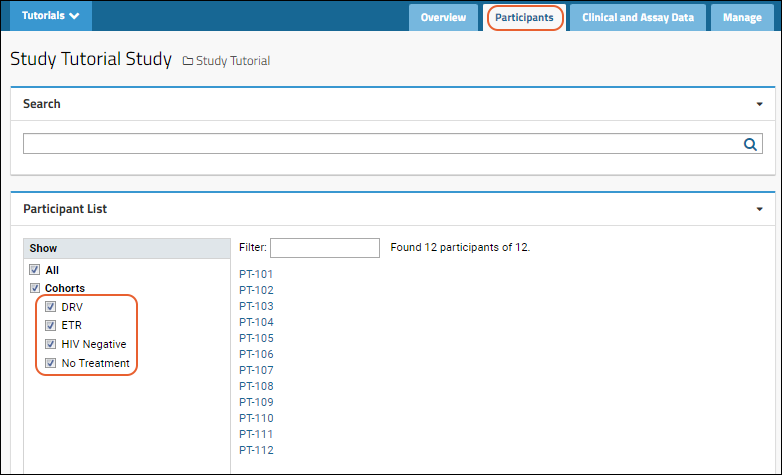The height and width of the screenshot is (475, 782).
Task: Click the search magnifier icon
Action: tap(750, 144)
